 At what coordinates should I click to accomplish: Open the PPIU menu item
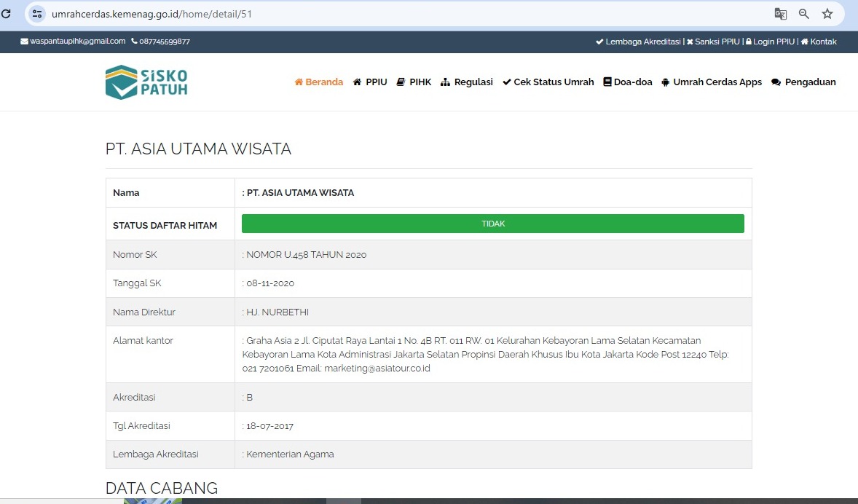click(x=370, y=82)
